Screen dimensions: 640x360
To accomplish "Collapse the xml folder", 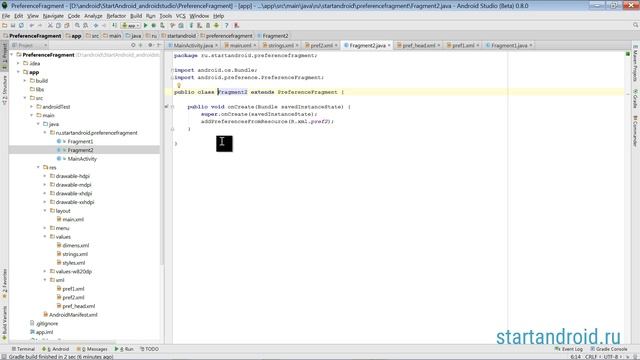I will [x=45, y=280].
